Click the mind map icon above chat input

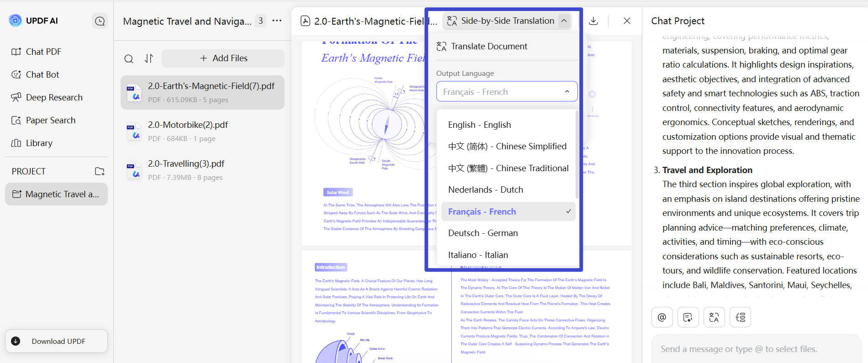[741, 317]
